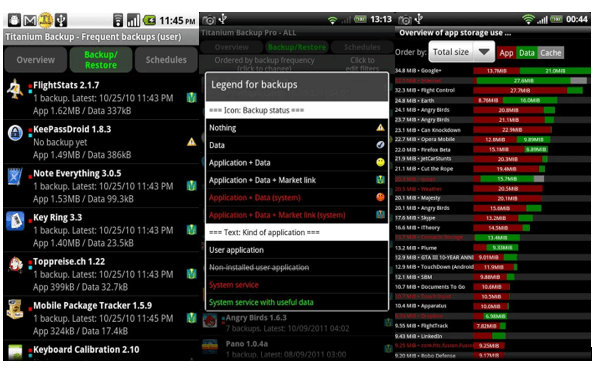The image size is (602, 371).
Task: Tap green 'System service with useful data' row
Action: (297, 302)
